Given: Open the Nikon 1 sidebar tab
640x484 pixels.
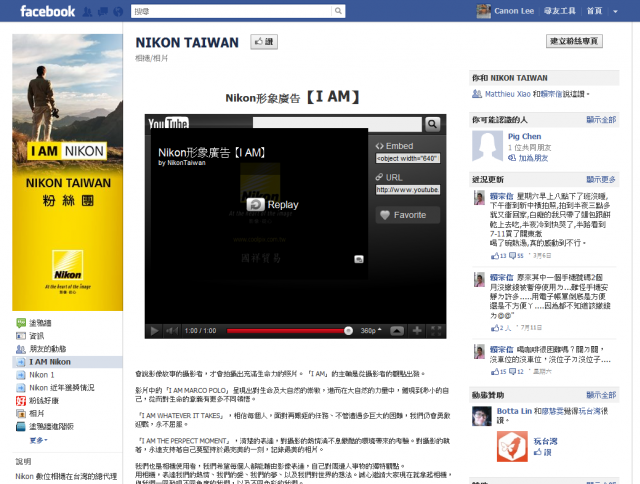Looking at the screenshot, I should click(x=35, y=375).
